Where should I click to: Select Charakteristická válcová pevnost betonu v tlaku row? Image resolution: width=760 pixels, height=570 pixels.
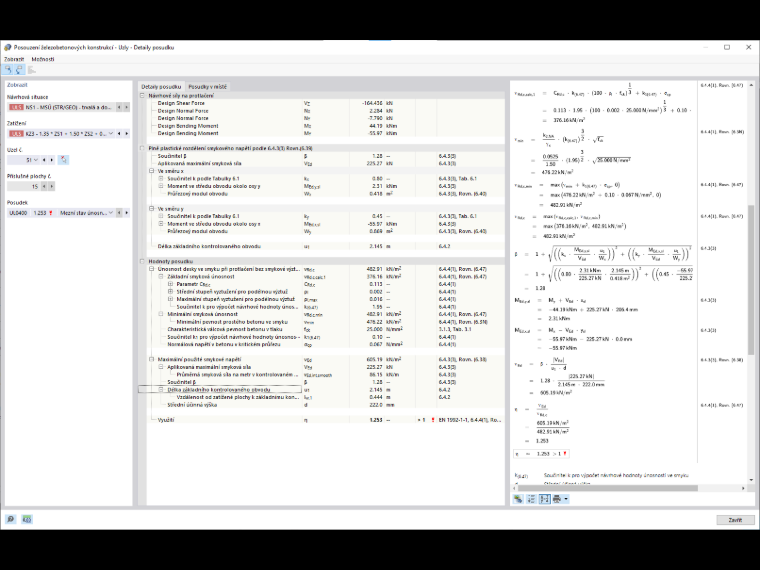pyautogui.click(x=321, y=329)
